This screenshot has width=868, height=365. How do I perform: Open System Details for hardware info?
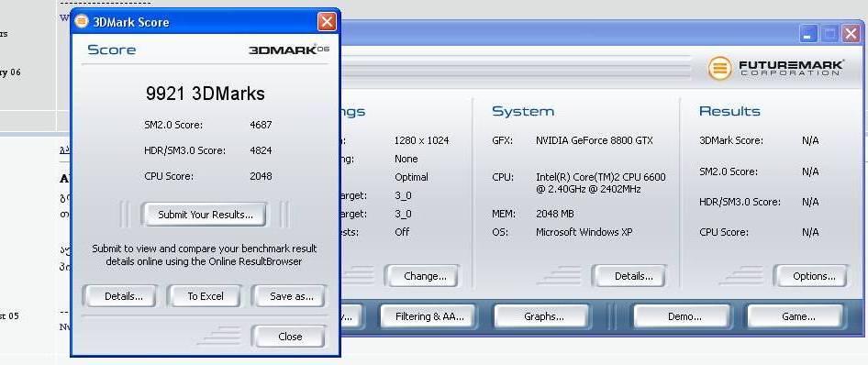[x=633, y=276]
